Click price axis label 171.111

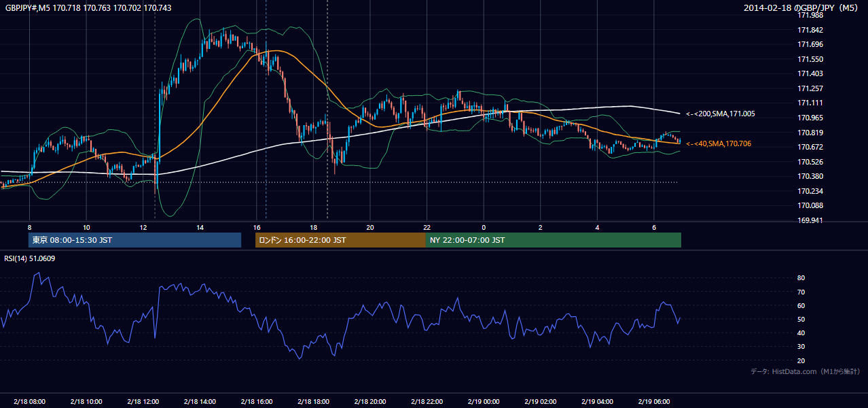(x=810, y=103)
